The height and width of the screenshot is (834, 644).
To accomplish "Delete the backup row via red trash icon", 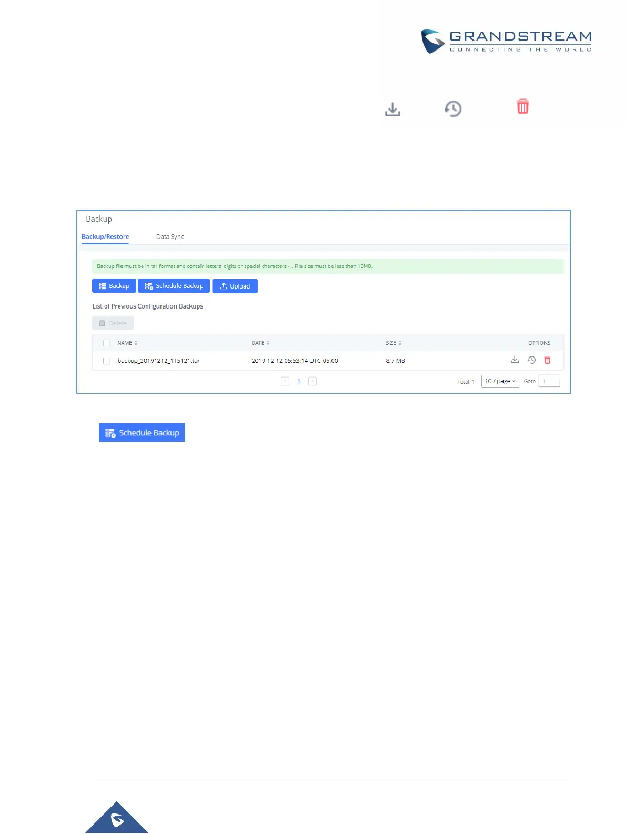I will point(547,360).
